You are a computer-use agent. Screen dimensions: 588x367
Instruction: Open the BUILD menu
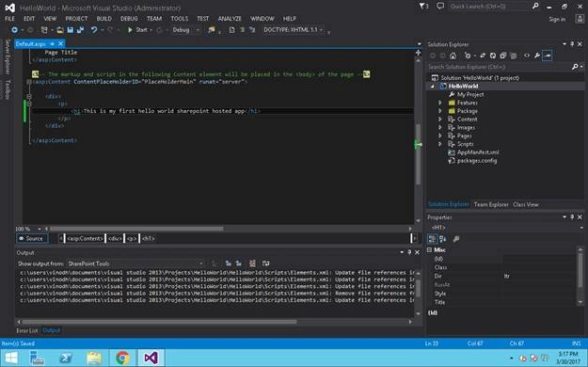[x=103, y=19]
